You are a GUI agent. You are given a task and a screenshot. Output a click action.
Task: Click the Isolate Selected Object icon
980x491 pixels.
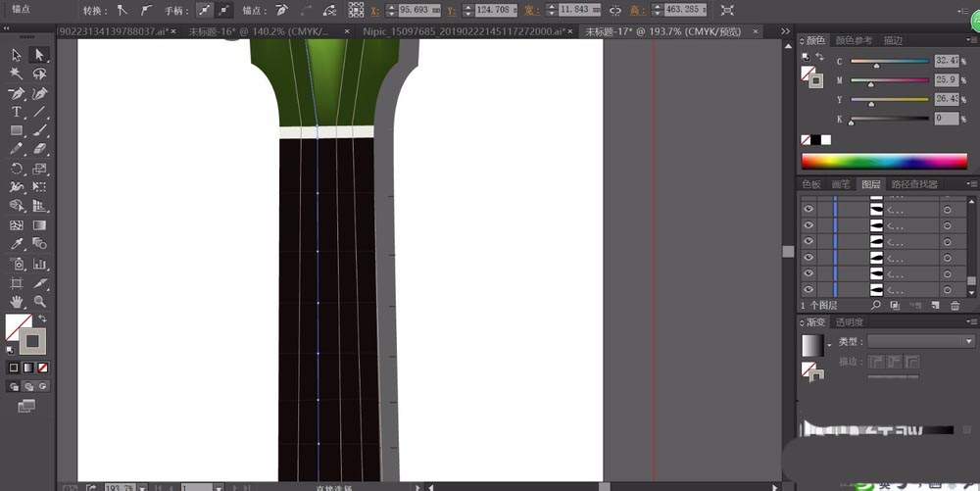click(x=727, y=10)
